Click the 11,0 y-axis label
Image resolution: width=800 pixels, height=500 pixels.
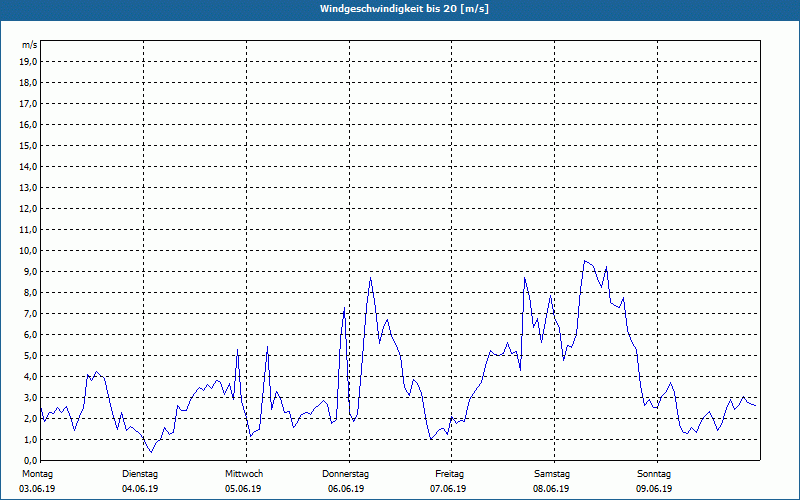28,230
